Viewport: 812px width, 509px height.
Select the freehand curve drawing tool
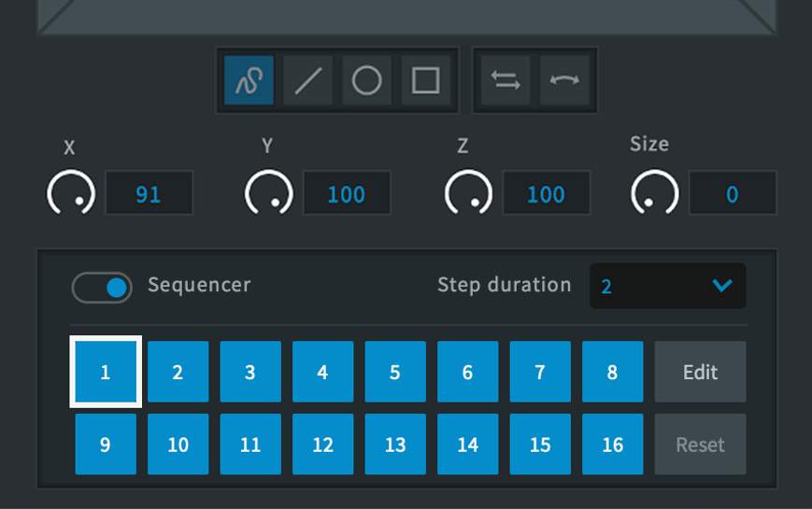249,81
